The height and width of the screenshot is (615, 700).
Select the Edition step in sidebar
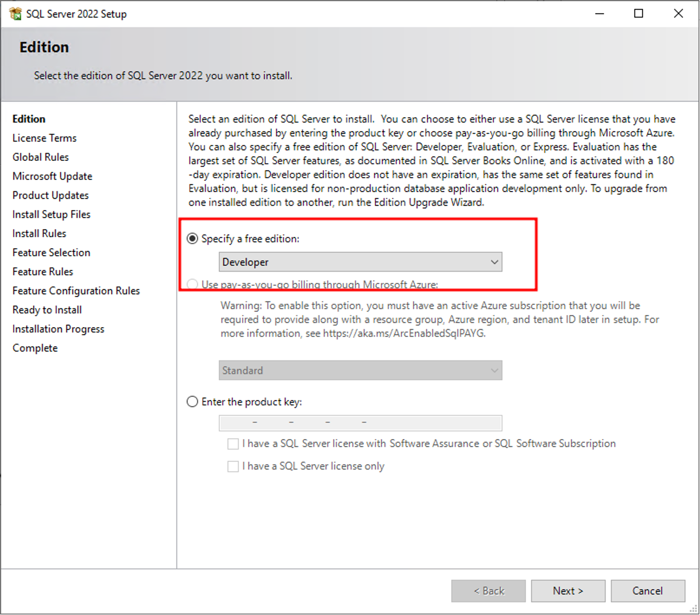click(x=29, y=119)
